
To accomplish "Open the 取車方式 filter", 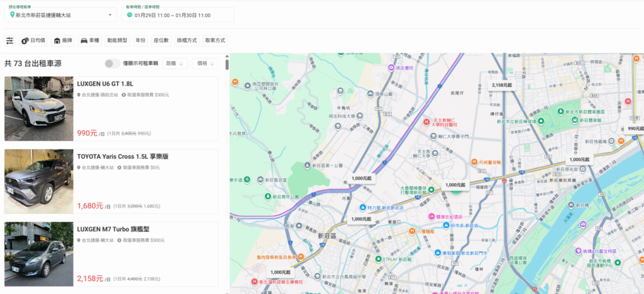I will click(x=215, y=40).
